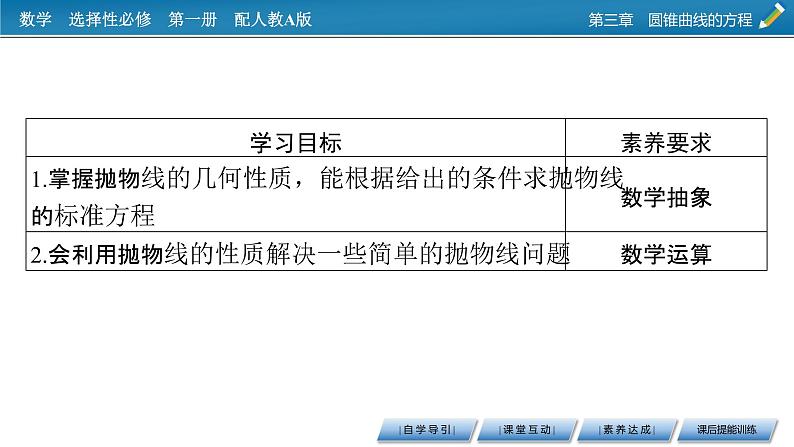
Task: Select the 第三章 chapter label
Action: click(x=611, y=20)
